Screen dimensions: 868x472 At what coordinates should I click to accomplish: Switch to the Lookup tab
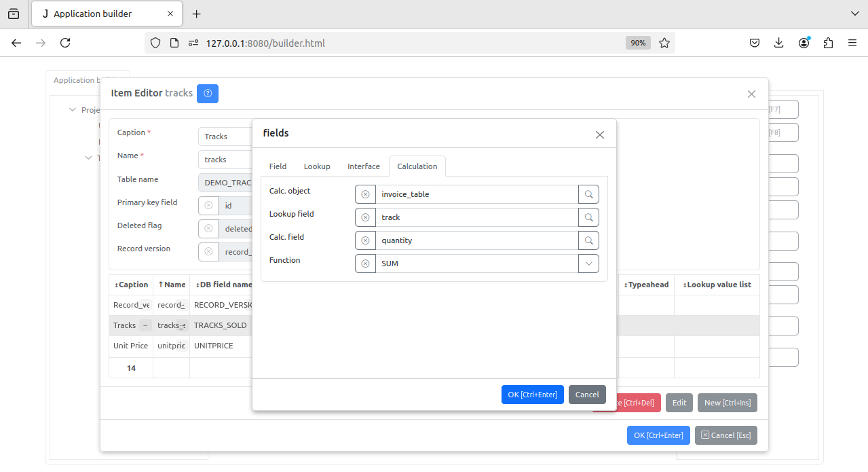click(317, 166)
